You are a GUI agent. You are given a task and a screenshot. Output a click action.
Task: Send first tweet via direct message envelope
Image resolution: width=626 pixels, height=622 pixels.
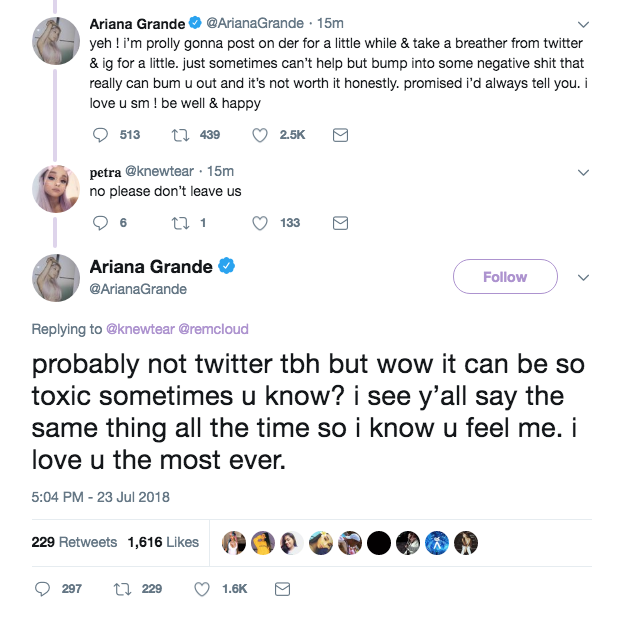pyautogui.click(x=339, y=135)
